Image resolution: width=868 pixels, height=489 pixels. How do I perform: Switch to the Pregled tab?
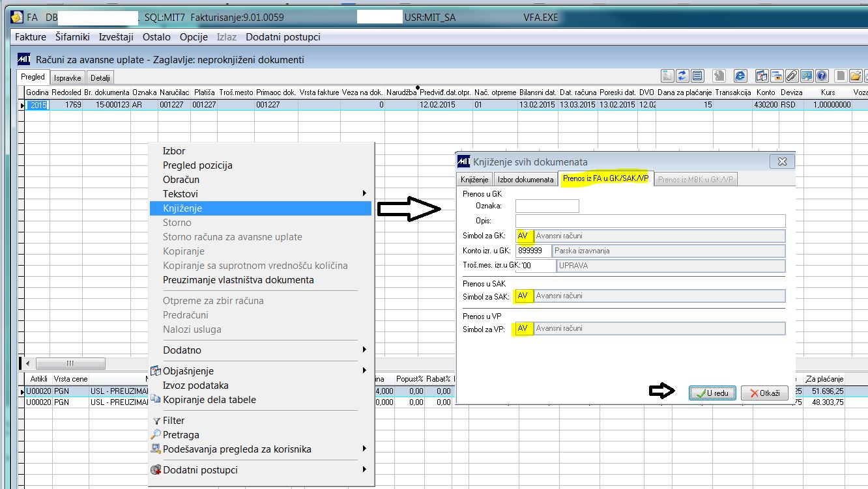33,77
